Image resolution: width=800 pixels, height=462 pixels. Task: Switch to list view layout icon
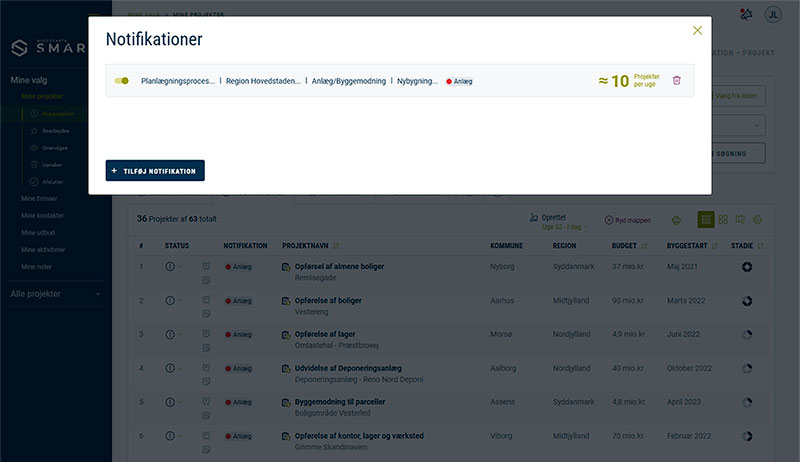[706, 219]
